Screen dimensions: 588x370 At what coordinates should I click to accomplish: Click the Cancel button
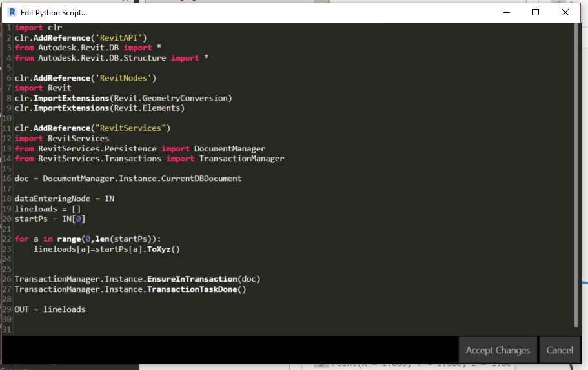click(x=560, y=350)
